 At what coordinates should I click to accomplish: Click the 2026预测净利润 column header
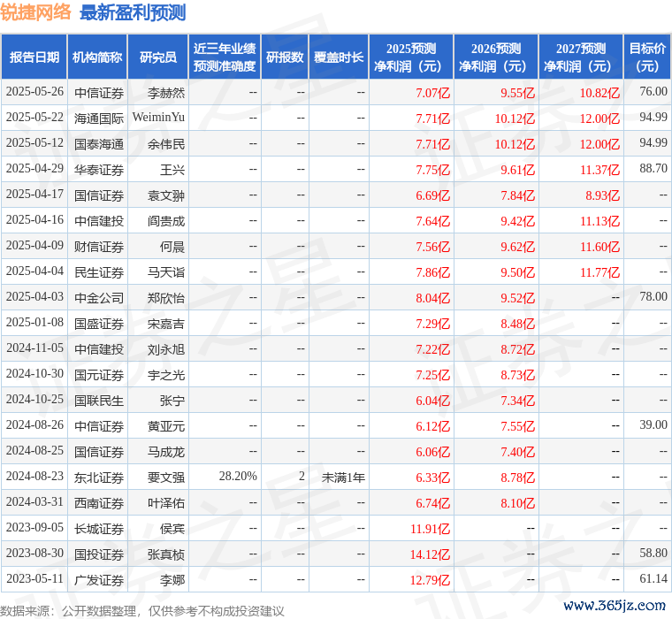496,57
